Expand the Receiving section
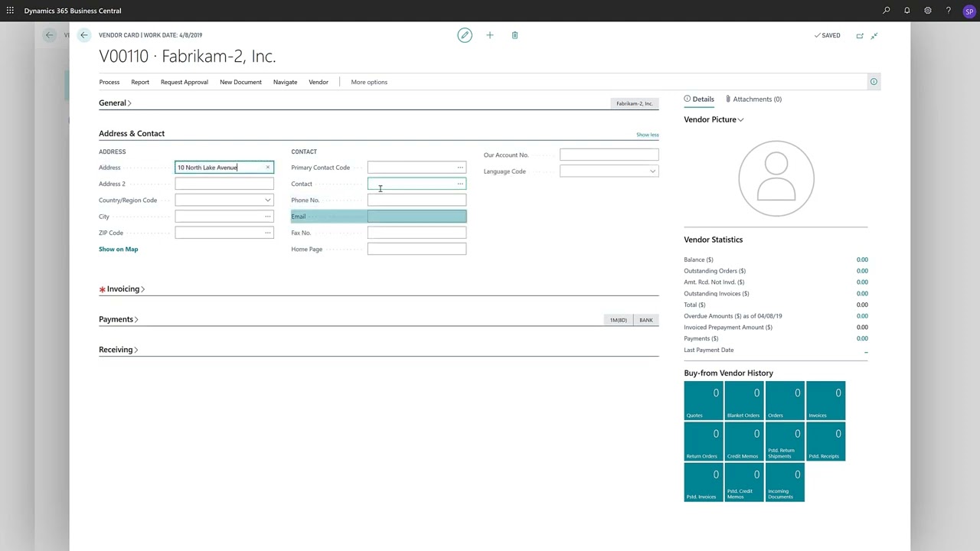 pos(119,350)
